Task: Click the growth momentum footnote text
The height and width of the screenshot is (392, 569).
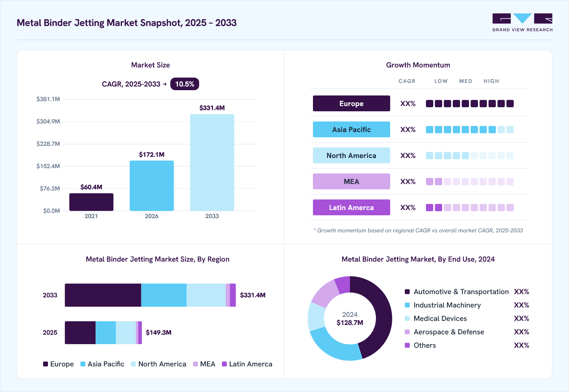Action: coord(418,230)
